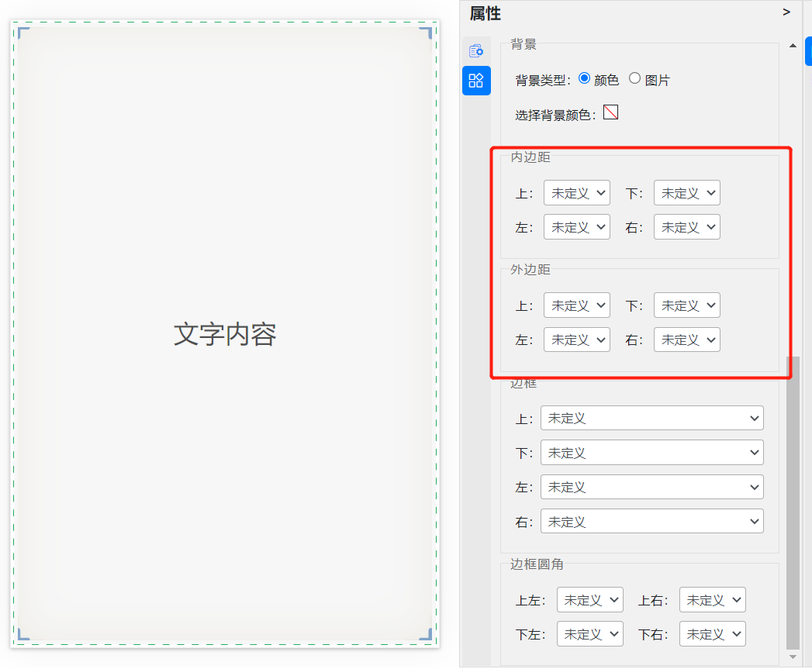This screenshot has width=812, height=669.
Task: Open the 边框 上 dropdown
Action: (x=652, y=418)
